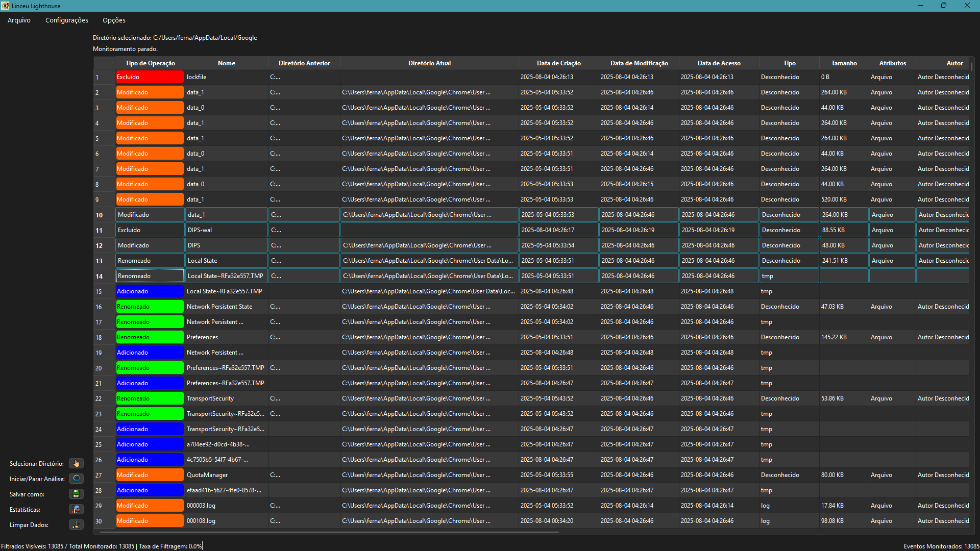Click the floppy disk save icon

pos(76,494)
